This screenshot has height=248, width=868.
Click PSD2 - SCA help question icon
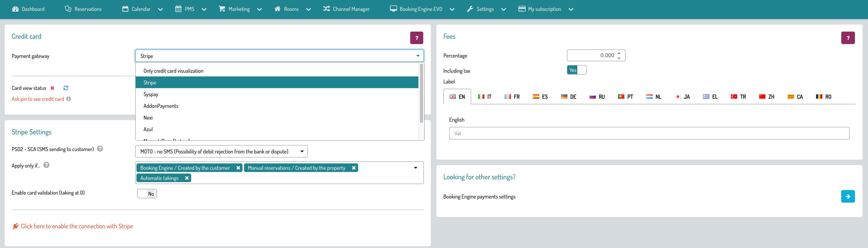click(x=100, y=149)
